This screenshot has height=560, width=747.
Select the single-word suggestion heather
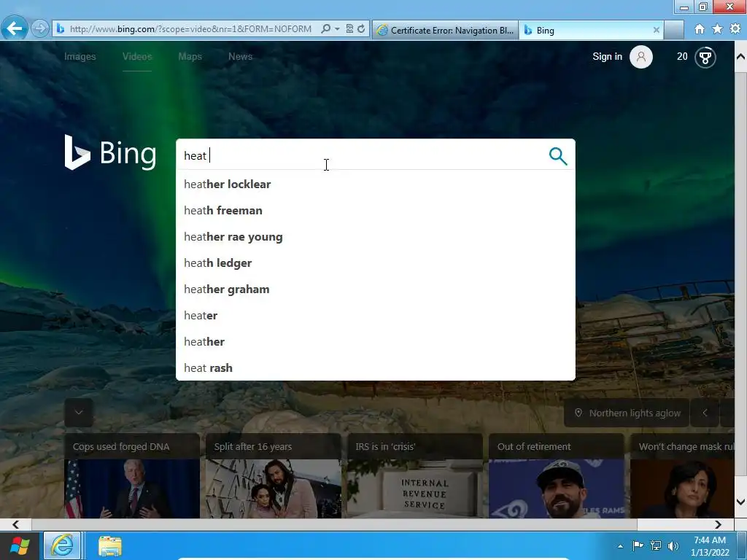click(x=376, y=341)
